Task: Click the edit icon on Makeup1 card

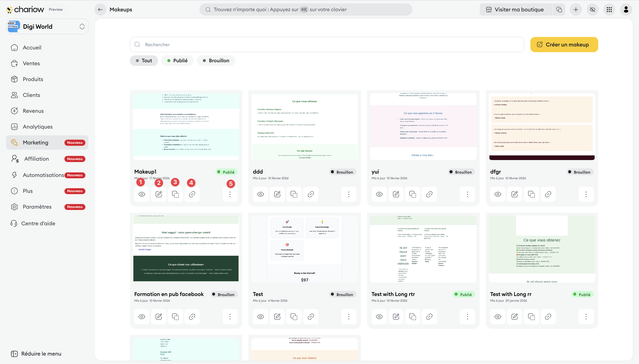Action: (159, 194)
